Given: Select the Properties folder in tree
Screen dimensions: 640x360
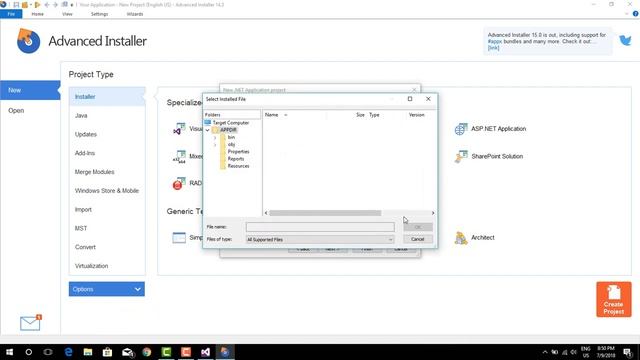Looking at the screenshot, I should (238, 152).
